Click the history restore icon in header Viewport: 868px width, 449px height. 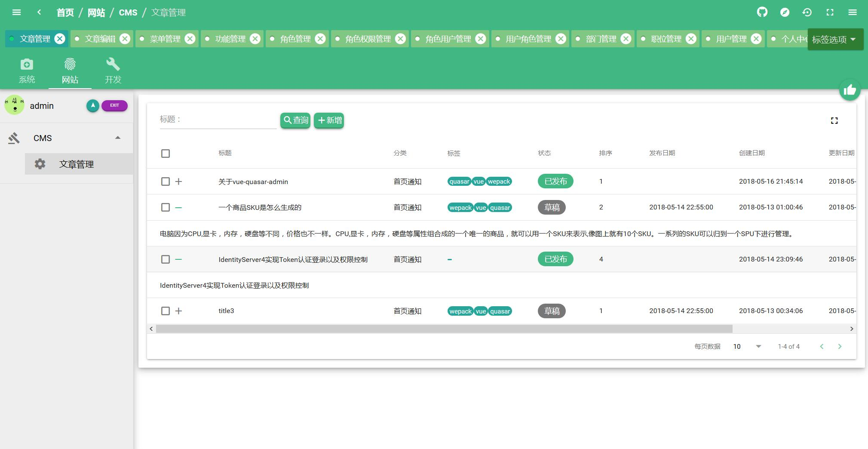tap(807, 12)
